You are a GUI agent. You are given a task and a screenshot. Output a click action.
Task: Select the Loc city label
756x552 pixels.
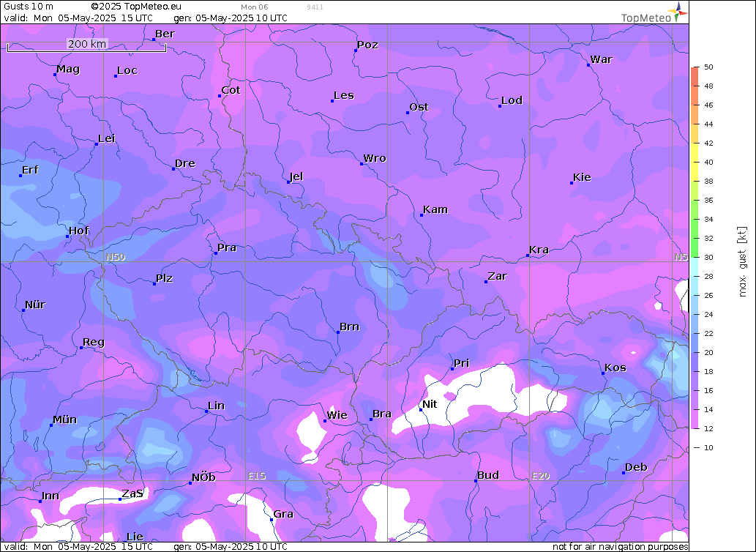[127, 70]
